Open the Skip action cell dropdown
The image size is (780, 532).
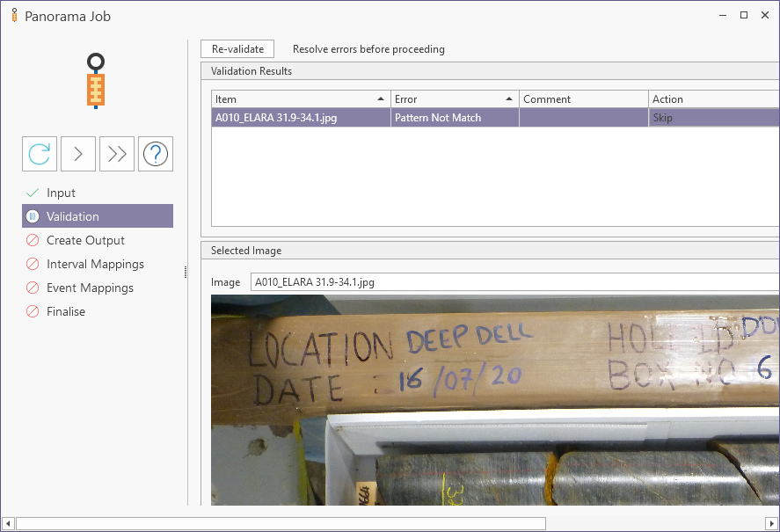[x=712, y=118]
